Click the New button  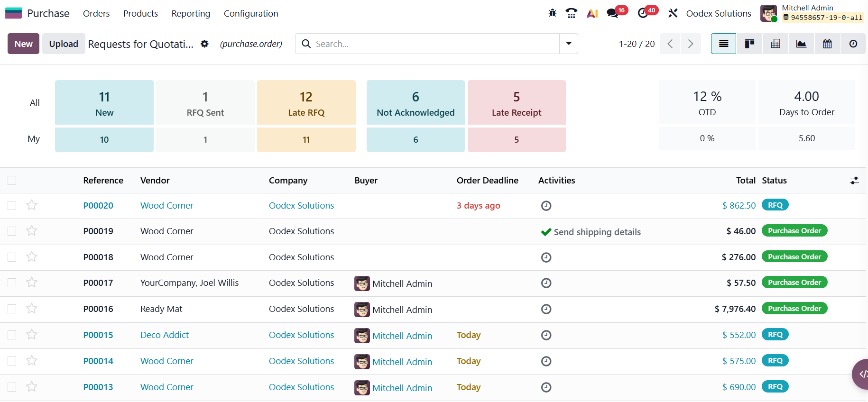click(23, 44)
